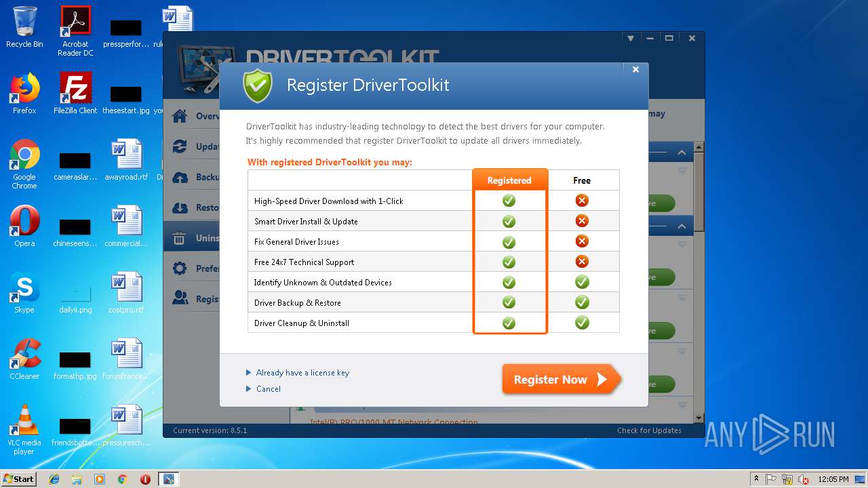This screenshot has width=868, height=488.
Task: Click the Windows Start button
Action: coord(19,479)
